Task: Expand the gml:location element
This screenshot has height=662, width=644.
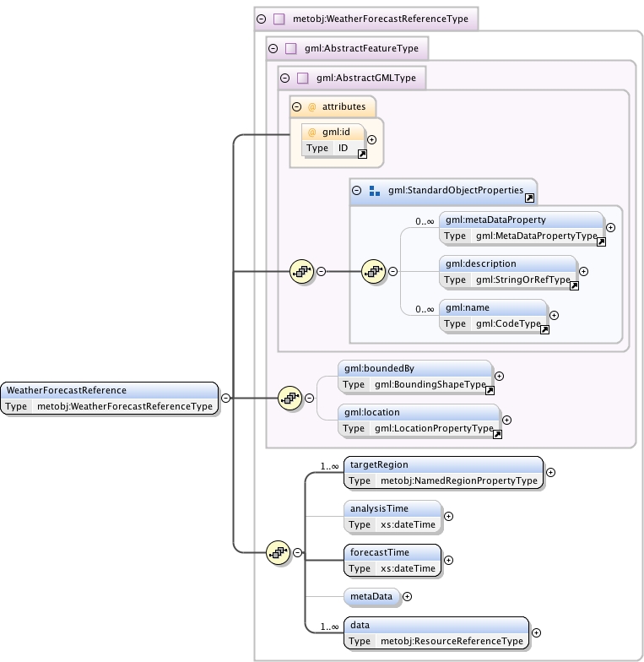Action: coord(506,421)
